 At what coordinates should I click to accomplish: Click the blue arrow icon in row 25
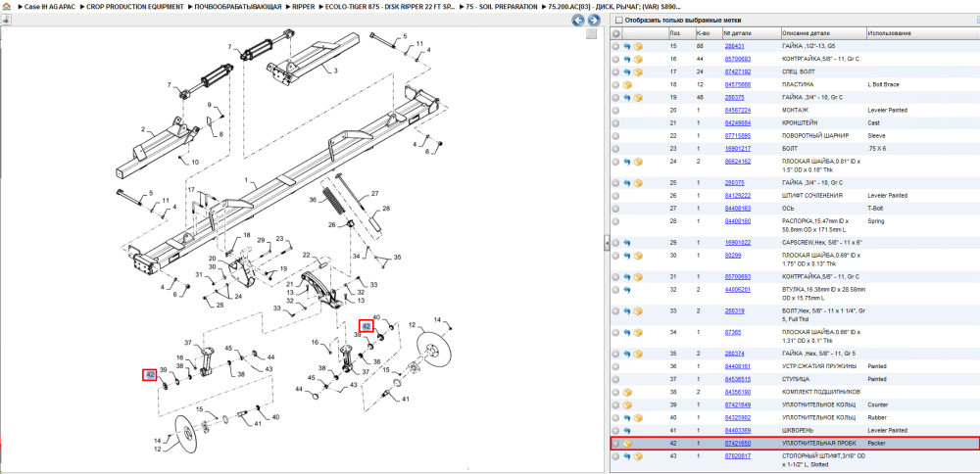[627, 183]
